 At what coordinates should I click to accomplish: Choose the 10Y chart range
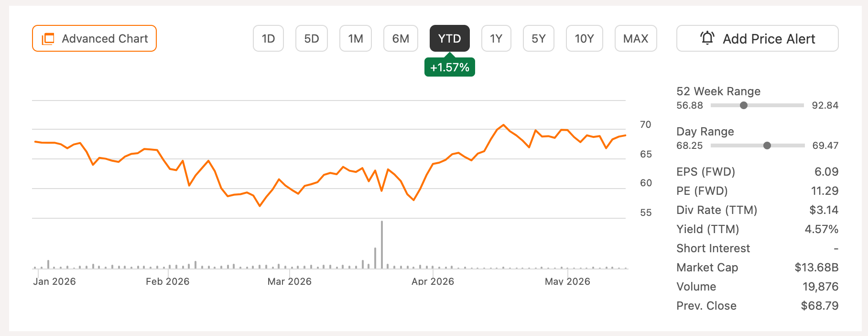584,38
